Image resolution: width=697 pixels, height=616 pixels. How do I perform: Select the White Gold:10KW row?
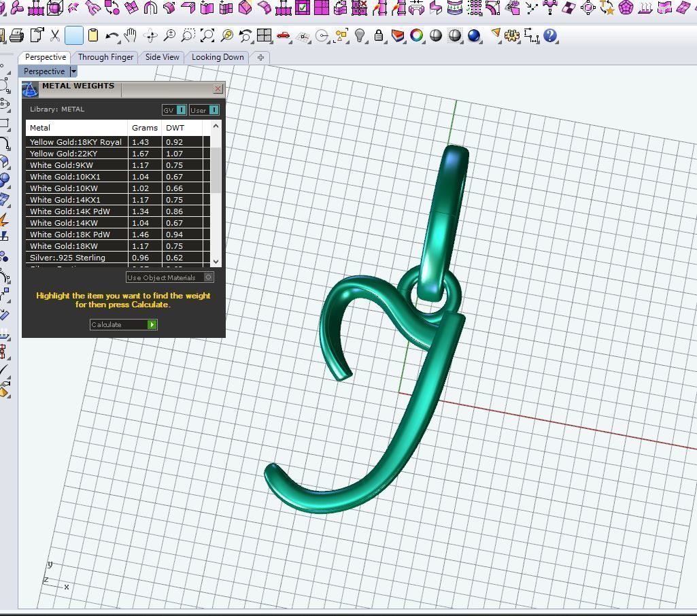coord(118,188)
